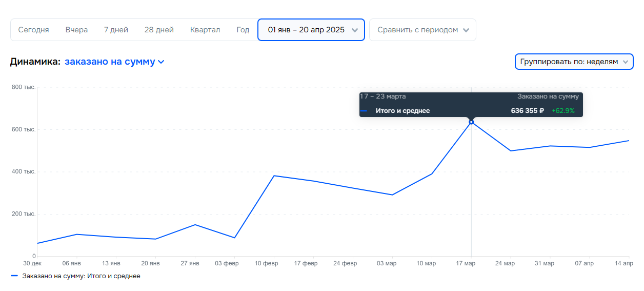644x291 pixels.
Task: Select the 'Год' period option
Action: [x=243, y=30]
